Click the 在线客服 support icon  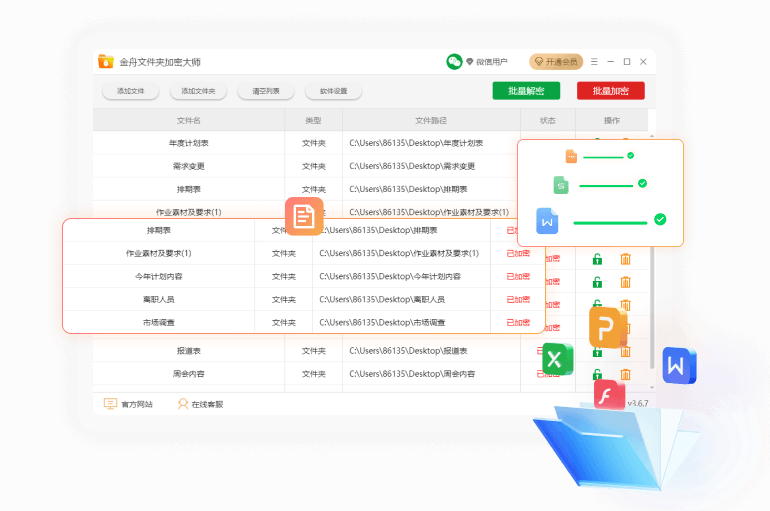183,404
